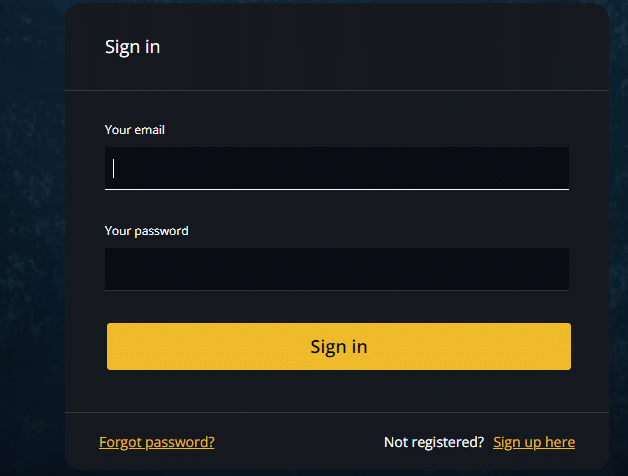Click the underlined Sign up here text
The image size is (628, 476).
click(x=534, y=442)
